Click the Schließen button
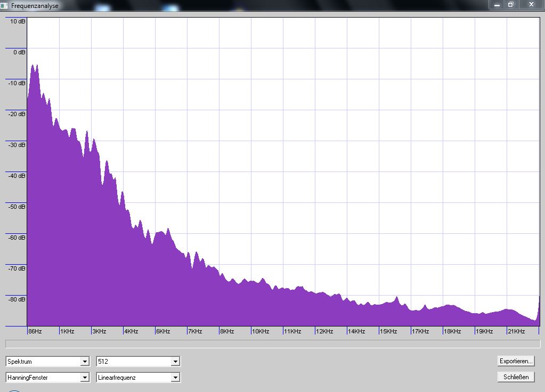Screen dimensions: 545x392 [x=516, y=377]
